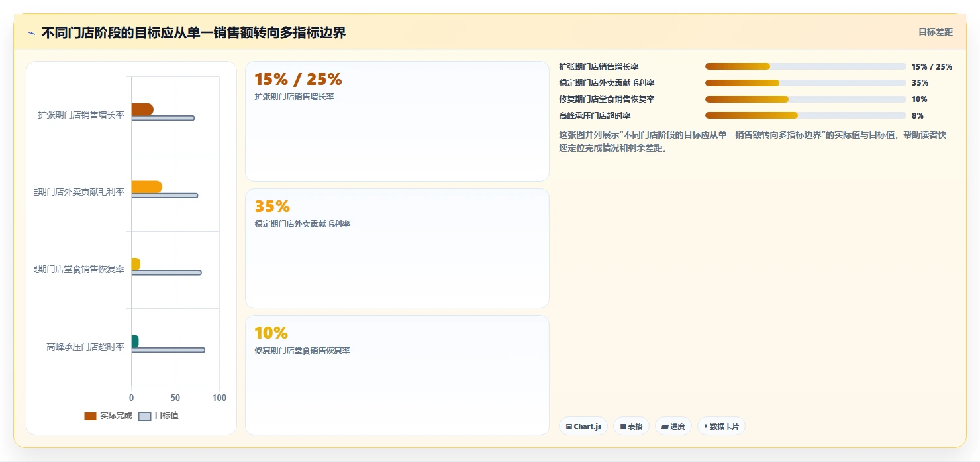Image resolution: width=980 pixels, height=462 pixels.
Task: Click target bar for 扩张期门店销售增长率 in chart
Action: point(163,118)
